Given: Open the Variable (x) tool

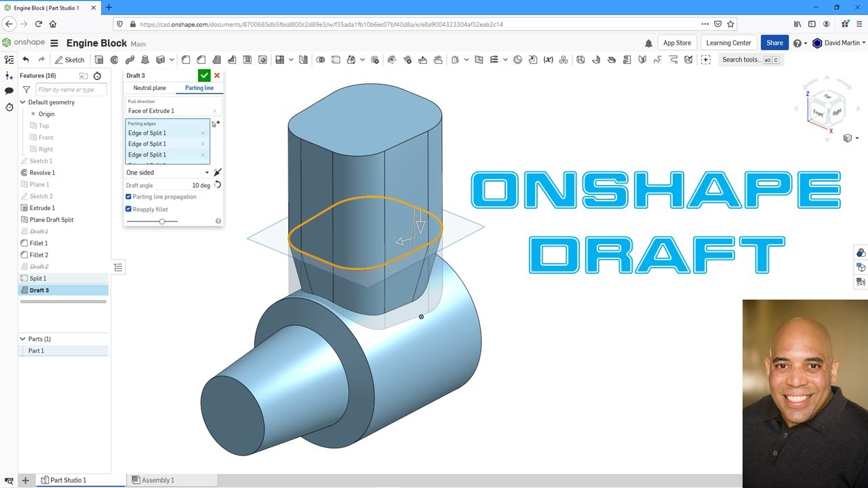Looking at the screenshot, I should tap(549, 60).
